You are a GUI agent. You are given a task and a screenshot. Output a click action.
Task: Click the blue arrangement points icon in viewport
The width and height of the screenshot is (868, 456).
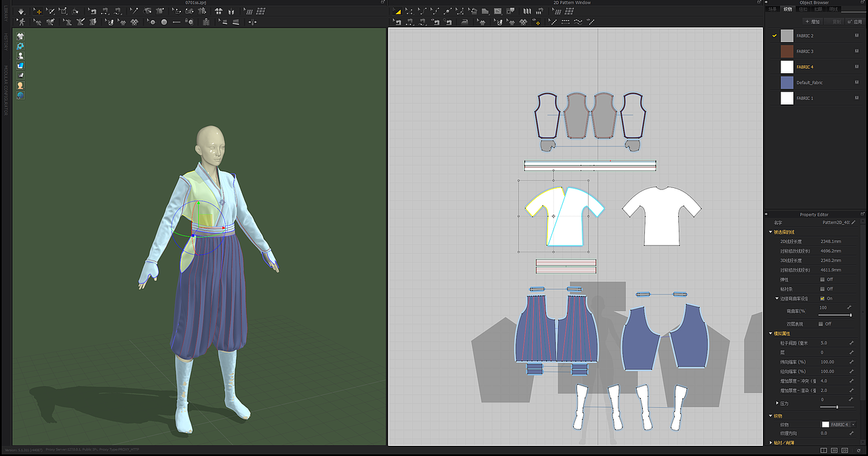pyautogui.click(x=20, y=46)
